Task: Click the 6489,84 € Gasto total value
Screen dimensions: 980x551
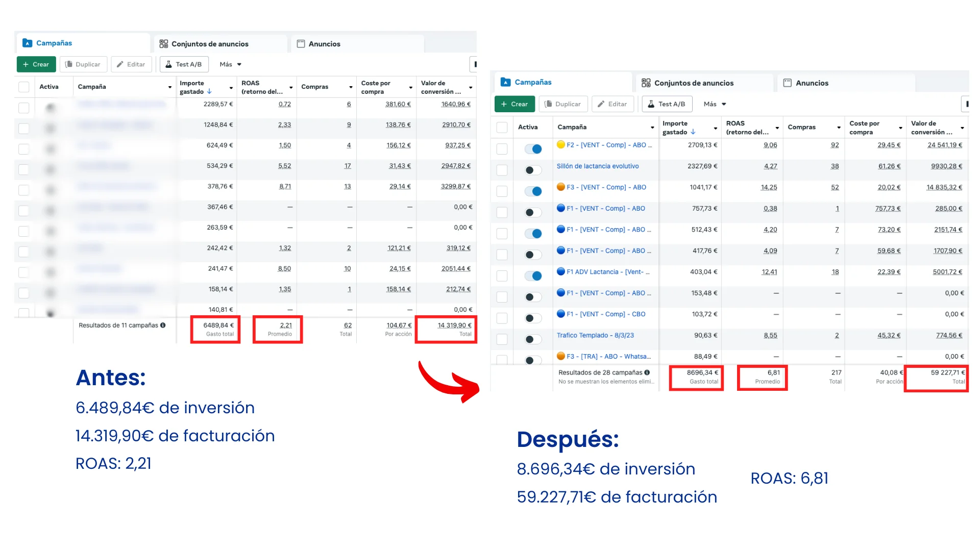Action: pos(218,325)
